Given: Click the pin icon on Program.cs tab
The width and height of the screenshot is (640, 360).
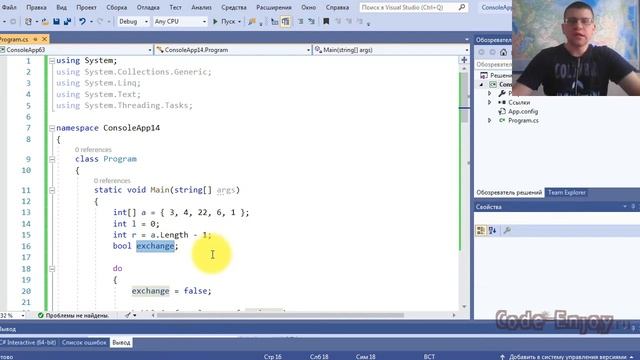Looking at the screenshot, I should (36, 39).
